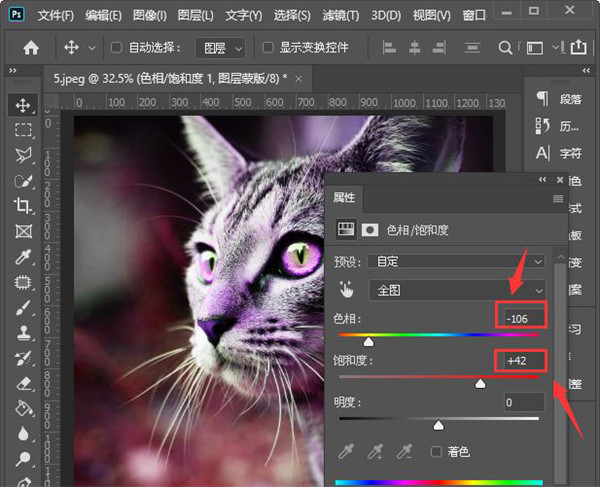Click the Move tool options icon

tap(71, 48)
